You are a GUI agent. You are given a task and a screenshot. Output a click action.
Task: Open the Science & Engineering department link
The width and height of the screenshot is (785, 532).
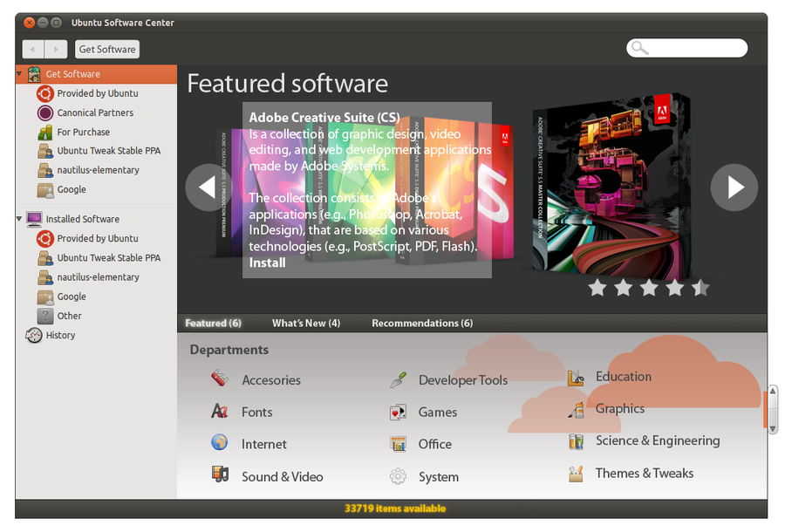click(x=658, y=440)
